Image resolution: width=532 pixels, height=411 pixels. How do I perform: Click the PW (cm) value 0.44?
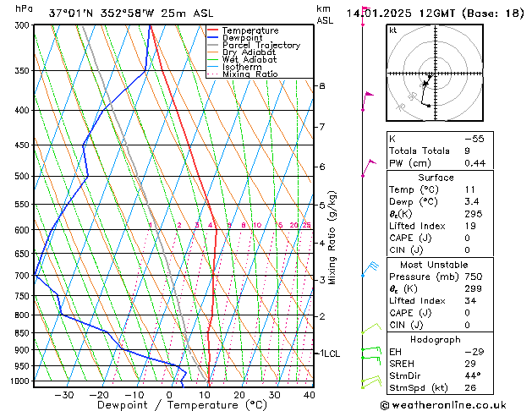click(475, 163)
